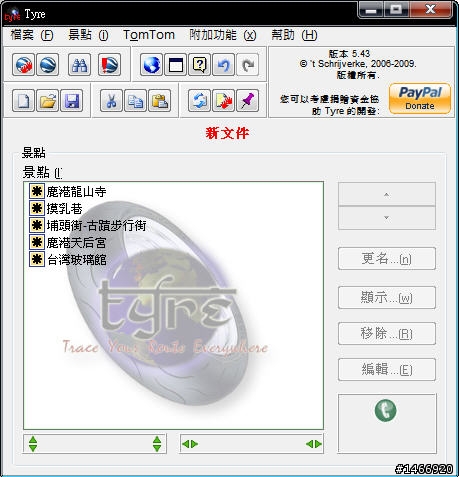This screenshot has height=477, width=459.
Task: Click the blue refresh arrows icon
Action: click(199, 100)
